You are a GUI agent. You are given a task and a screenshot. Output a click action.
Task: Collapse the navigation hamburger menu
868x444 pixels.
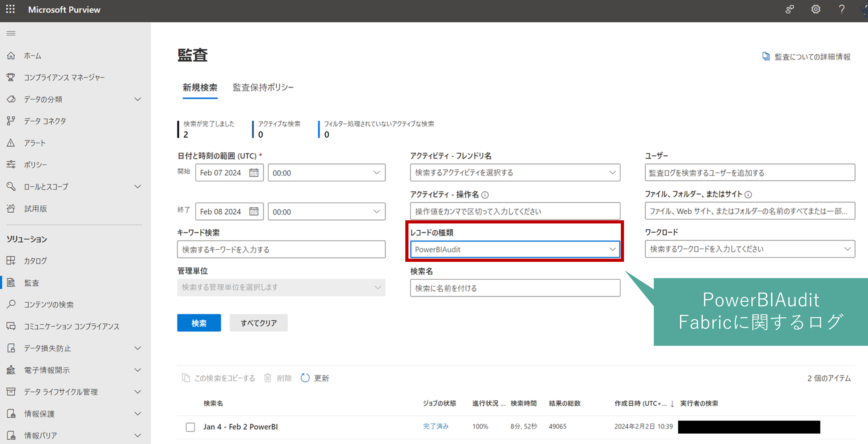click(x=11, y=33)
